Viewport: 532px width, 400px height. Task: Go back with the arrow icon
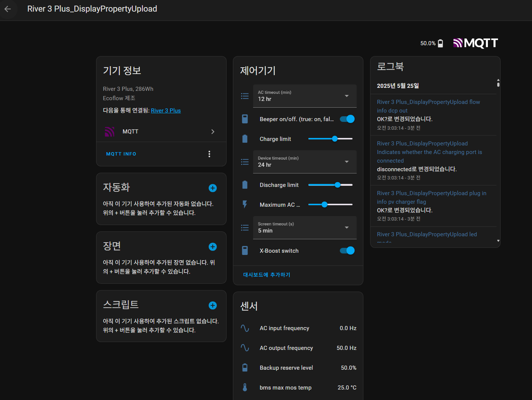pos(8,9)
